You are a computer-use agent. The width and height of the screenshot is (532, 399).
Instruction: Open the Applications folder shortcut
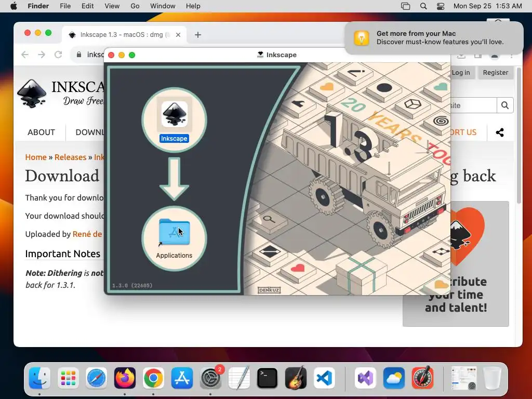pyautogui.click(x=174, y=232)
